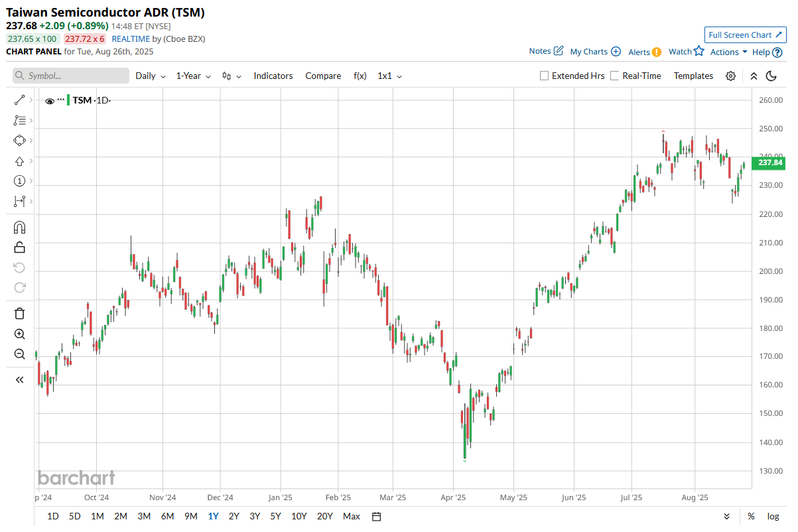This screenshot has width=798, height=532.
Task: Open the Indicators menu
Action: (273, 76)
